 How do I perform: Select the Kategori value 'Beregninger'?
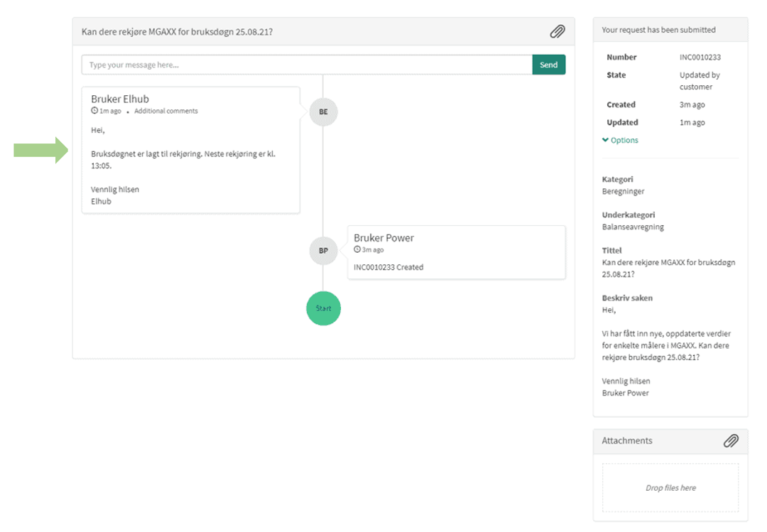[x=623, y=191]
